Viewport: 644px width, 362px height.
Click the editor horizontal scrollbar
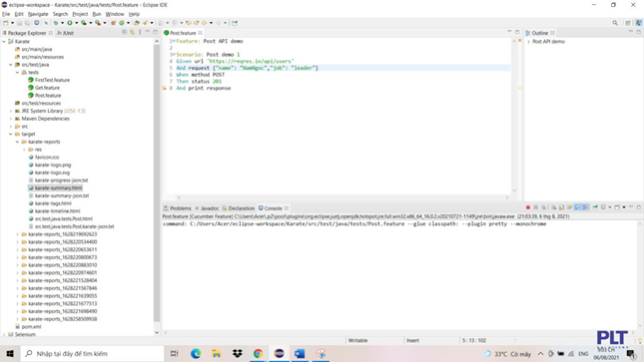tap(342, 197)
